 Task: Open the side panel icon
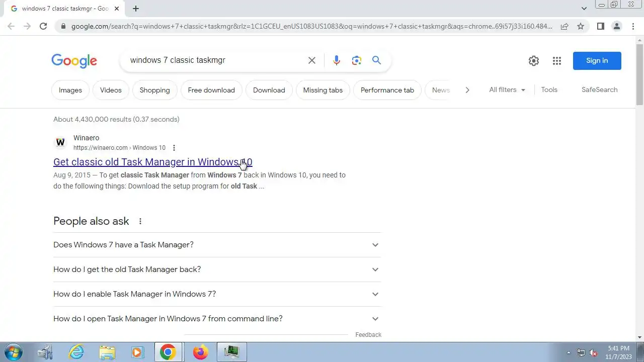click(600, 26)
